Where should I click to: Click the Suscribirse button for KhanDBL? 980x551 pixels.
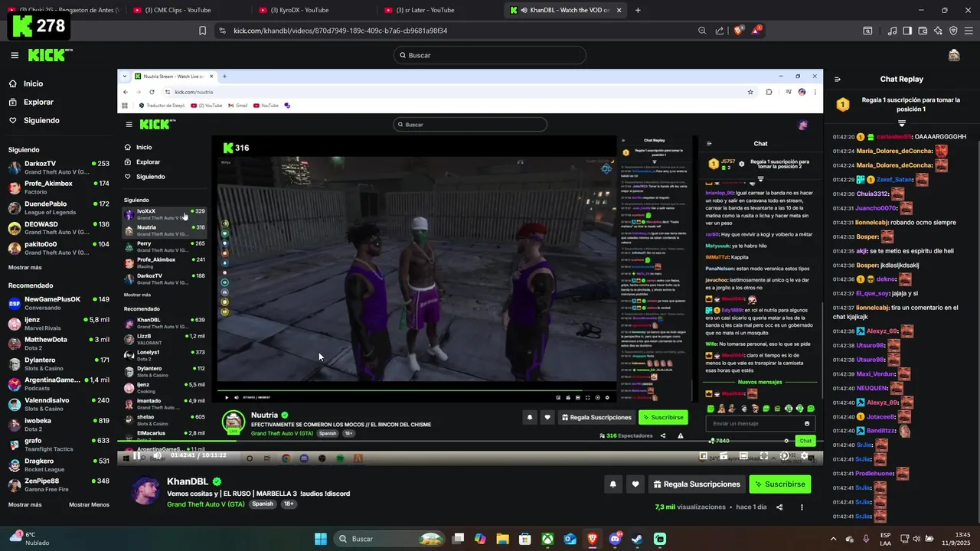coord(779,484)
